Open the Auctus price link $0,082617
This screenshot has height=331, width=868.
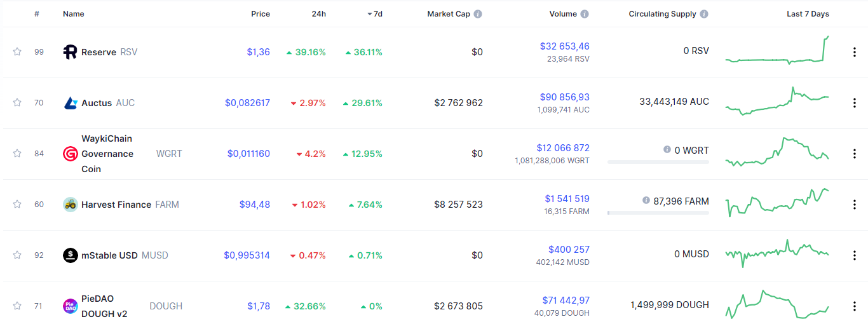point(247,103)
